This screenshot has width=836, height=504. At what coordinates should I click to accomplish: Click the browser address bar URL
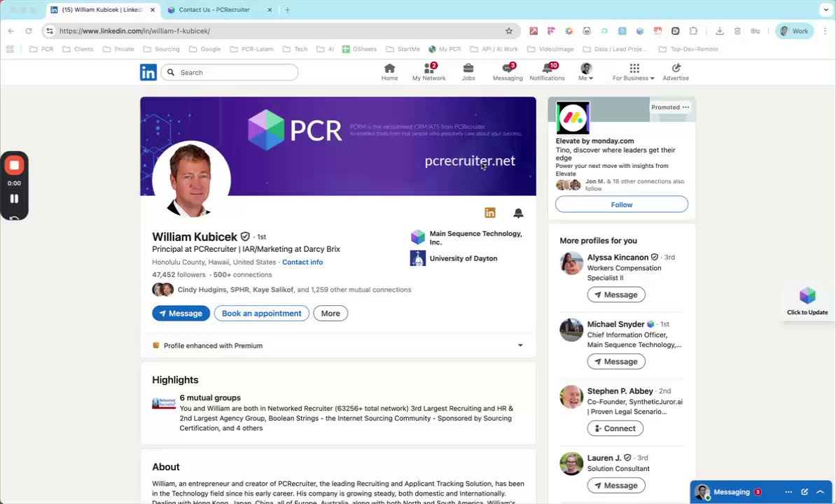[x=134, y=31]
